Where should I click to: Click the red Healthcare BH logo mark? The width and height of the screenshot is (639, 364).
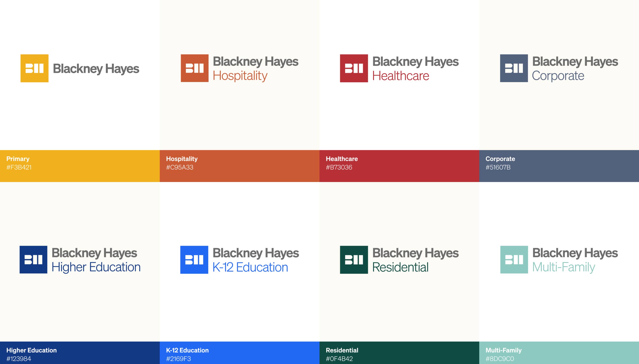pyautogui.click(x=354, y=68)
